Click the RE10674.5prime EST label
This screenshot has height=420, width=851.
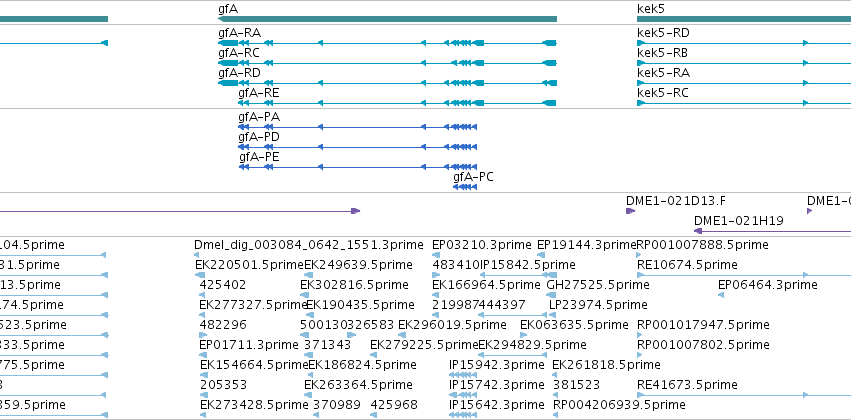pos(687,265)
